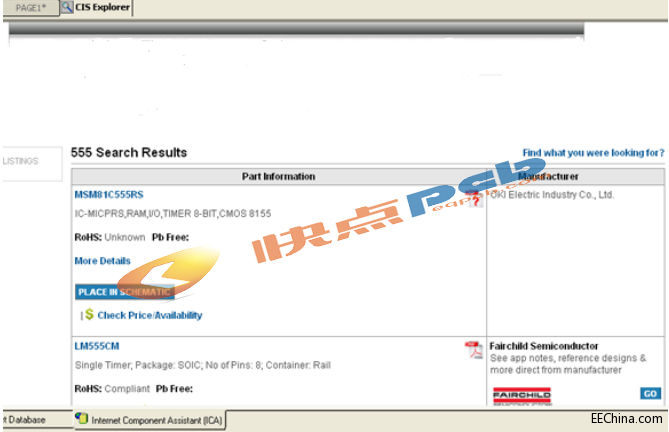The image size is (669, 432).
Task: Open the LM555CM datasheet PDF icon
Action: [473, 350]
